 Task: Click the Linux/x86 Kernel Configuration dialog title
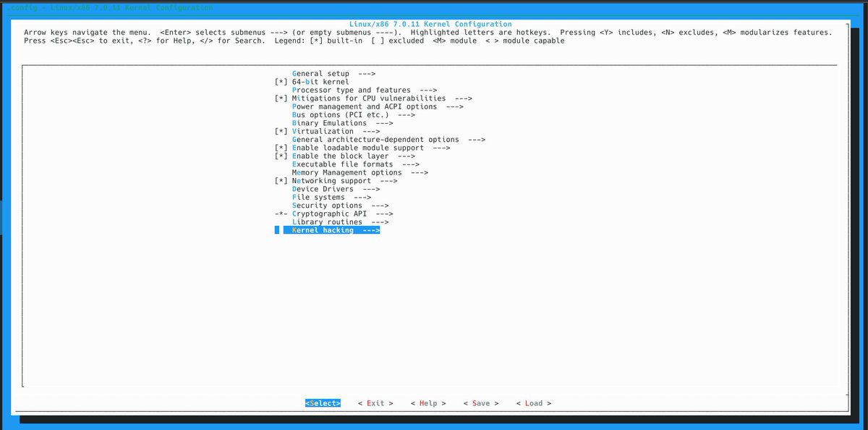[x=430, y=25]
